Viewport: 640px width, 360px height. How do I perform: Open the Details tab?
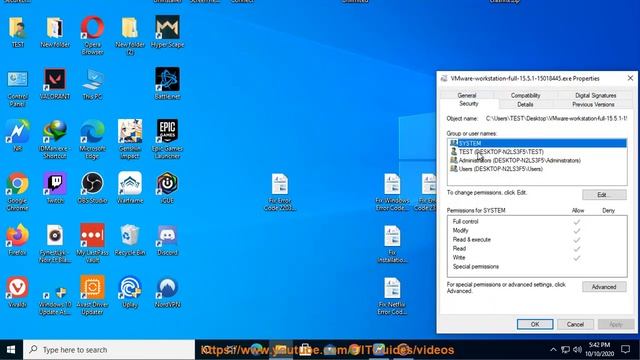coord(525,104)
